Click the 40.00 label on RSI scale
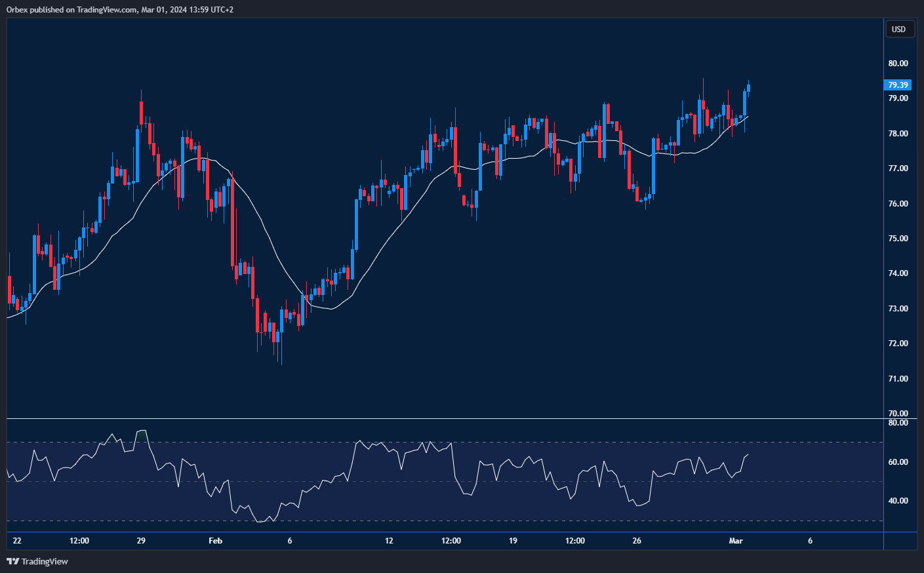Viewport: 924px width, 573px height. (x=898, y=501)
